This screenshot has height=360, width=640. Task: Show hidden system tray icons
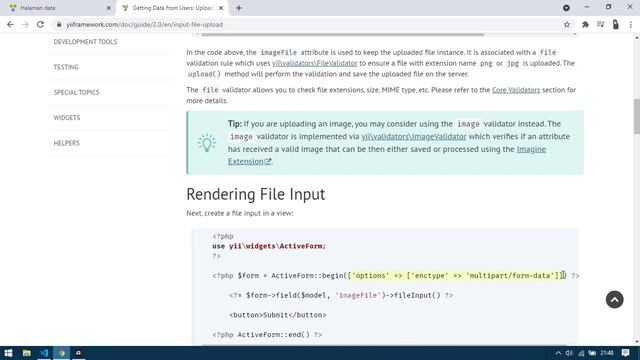point(558,353)
